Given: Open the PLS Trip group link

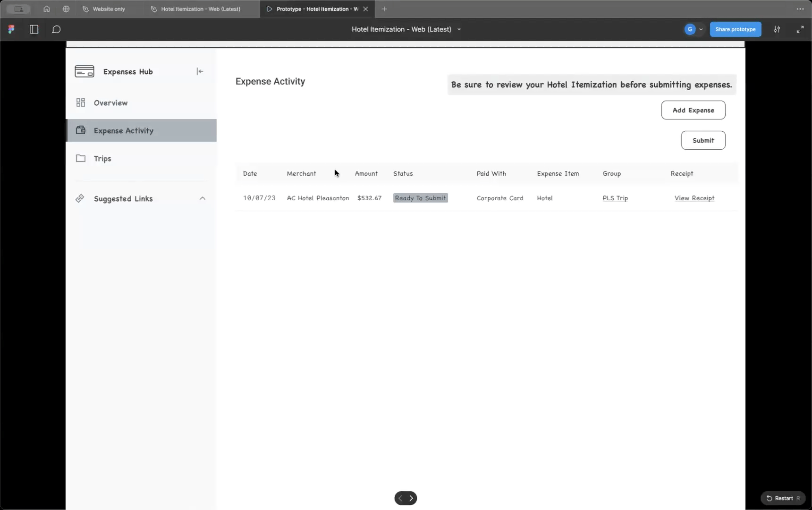Looking at the screenshot, I should 615,198.
